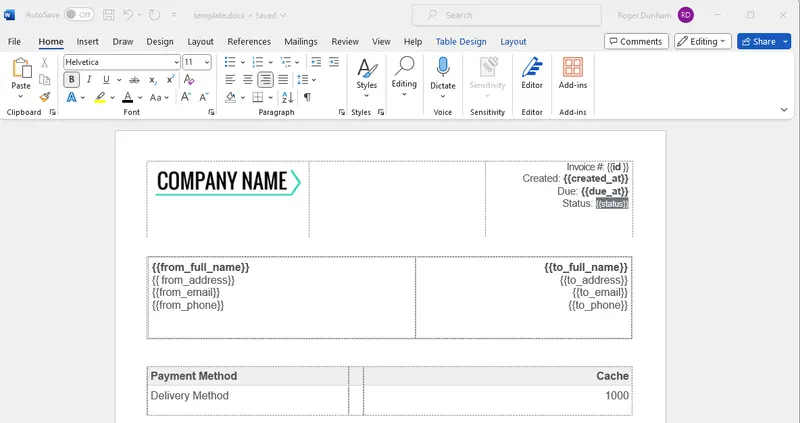Click inside the Search box

(507, 15)
